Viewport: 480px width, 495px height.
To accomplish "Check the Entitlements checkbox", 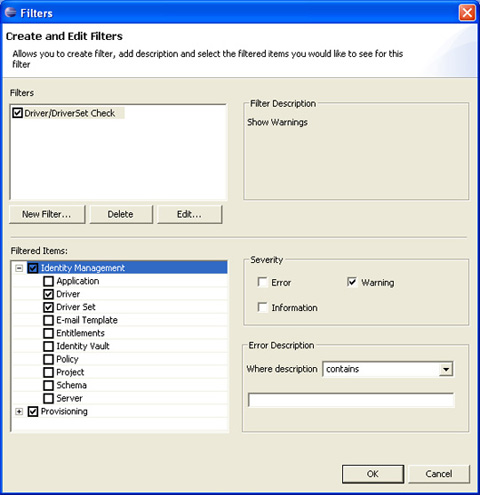I will pos(48,333).
